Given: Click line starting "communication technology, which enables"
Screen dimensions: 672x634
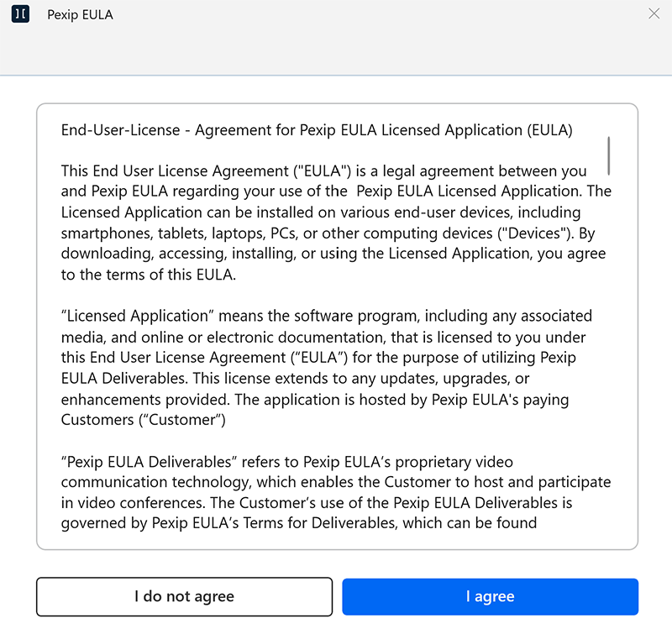Looking at the screenshot, I should pos(335,482).
